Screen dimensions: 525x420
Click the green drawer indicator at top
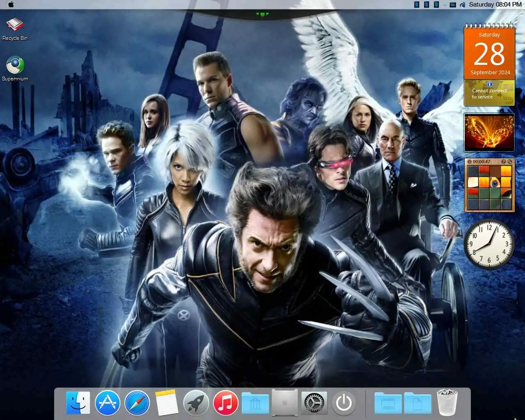point(262,14)
